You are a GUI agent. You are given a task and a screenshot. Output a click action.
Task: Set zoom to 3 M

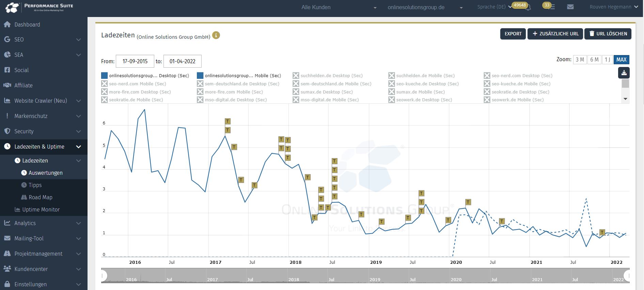(580, 59)
